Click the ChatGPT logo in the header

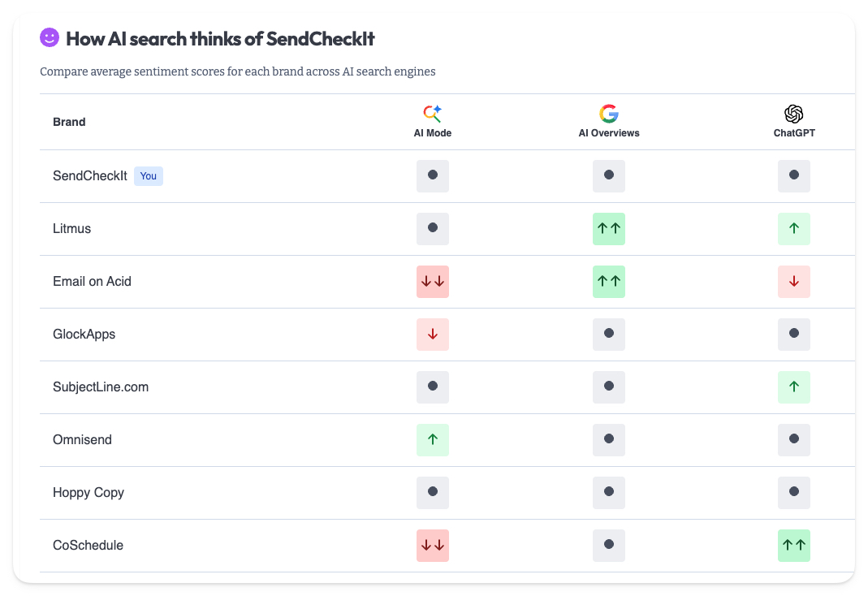click(793, 114)
